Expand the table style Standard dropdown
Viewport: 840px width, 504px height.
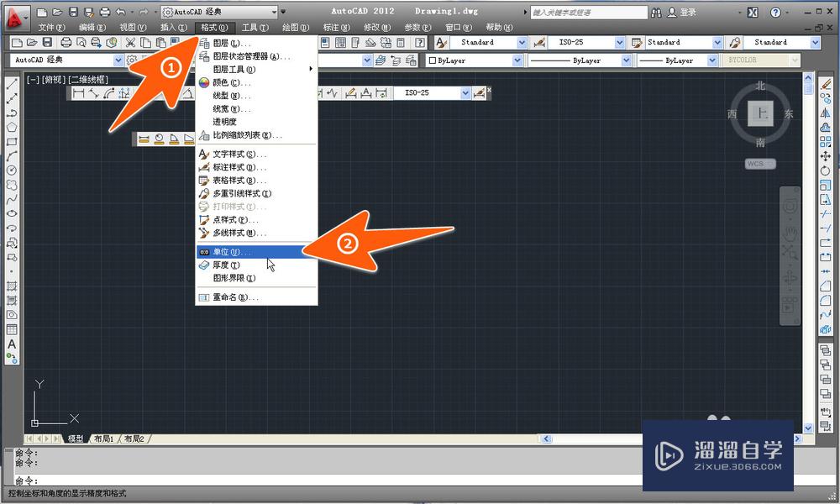717,42
